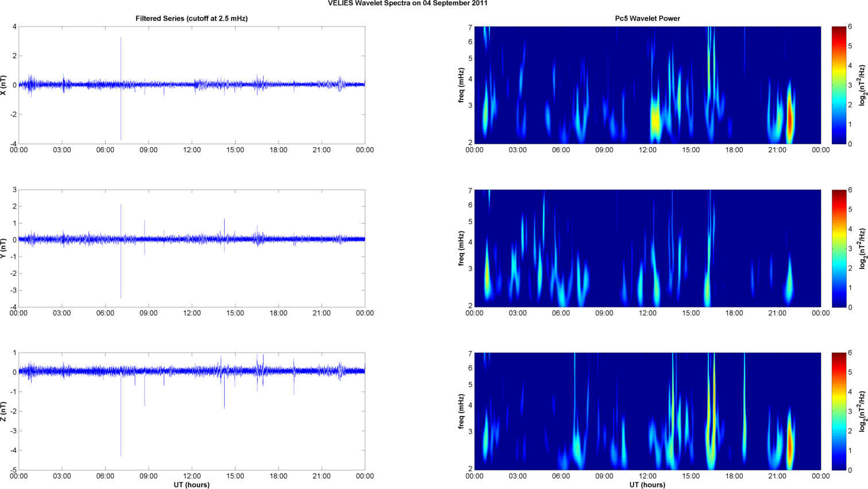868x489 pixels.
Task: Click the red high-power patch in the bottom wavelet plot
Action: 790,445
